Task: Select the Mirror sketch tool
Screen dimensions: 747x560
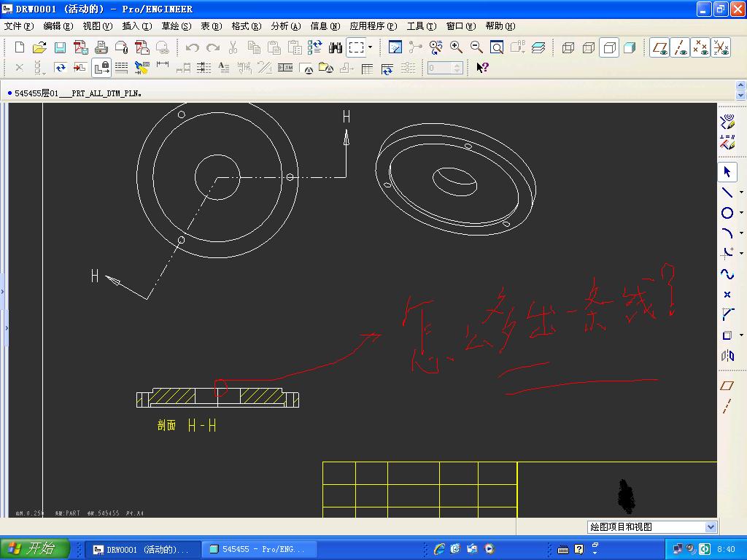Action: pyautogui.click(x=727, y=355)
